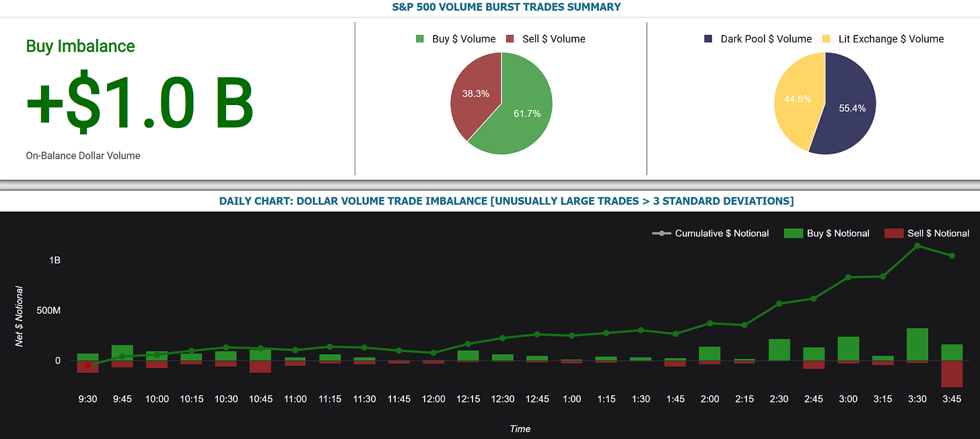Click the Net $ Notional axis title
The width and height of the screenshot is (980, 439).
pos(20,316)
